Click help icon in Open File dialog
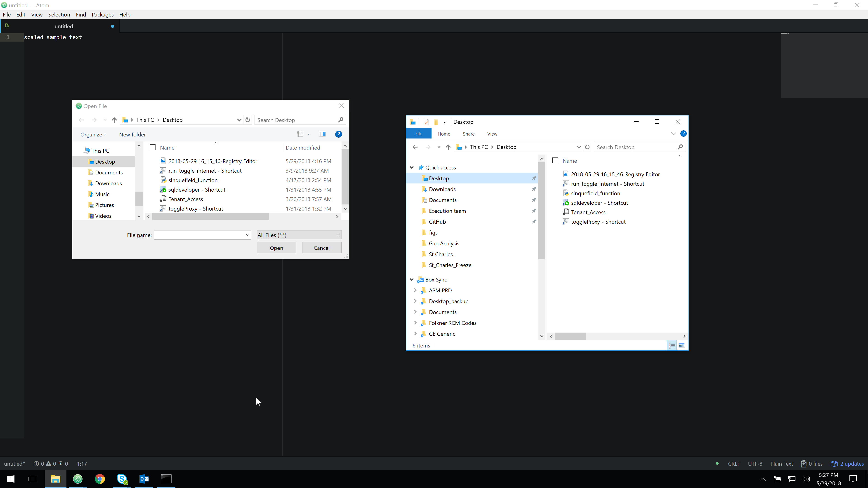The height and width of the screenshot is (488, 868). click(338, 134)
